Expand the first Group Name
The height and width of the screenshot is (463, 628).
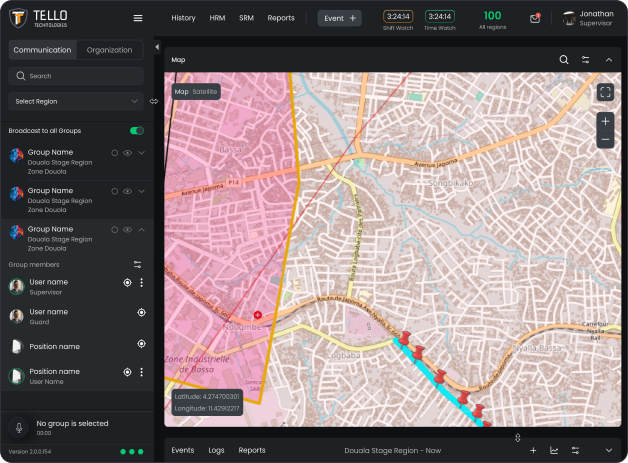(141, 153)
